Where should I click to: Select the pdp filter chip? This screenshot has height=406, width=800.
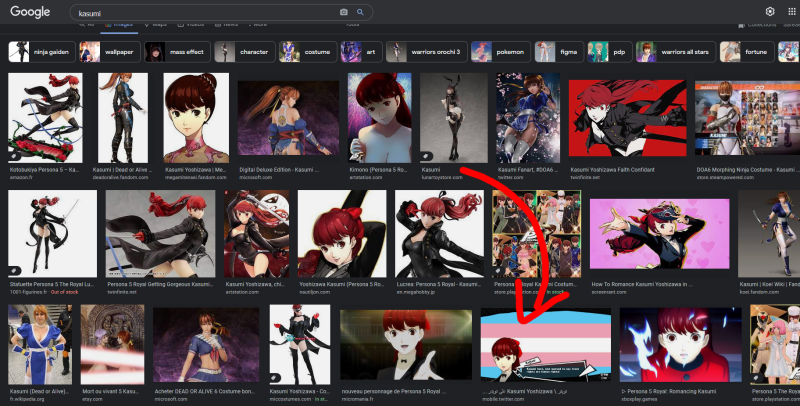tap(610, 52)
